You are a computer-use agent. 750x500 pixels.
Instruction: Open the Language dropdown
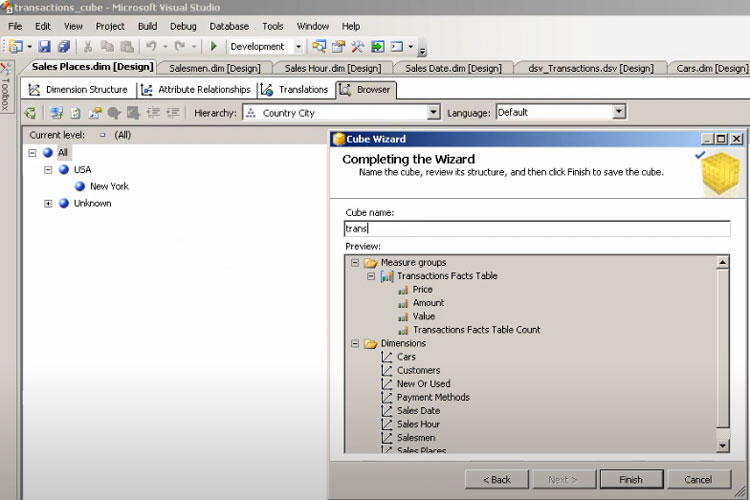tap(619, 113)
